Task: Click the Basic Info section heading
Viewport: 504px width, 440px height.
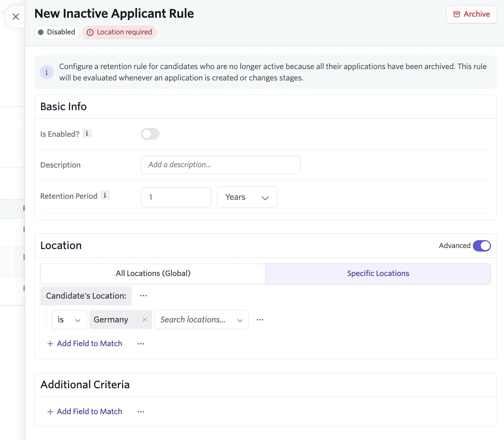Action: 63,107
